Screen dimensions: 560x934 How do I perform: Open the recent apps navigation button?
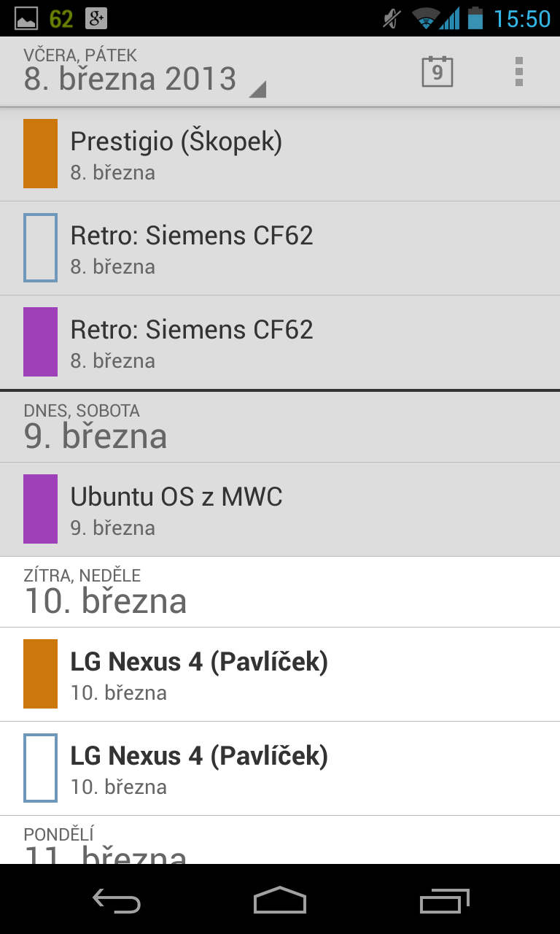coord(445,900)
